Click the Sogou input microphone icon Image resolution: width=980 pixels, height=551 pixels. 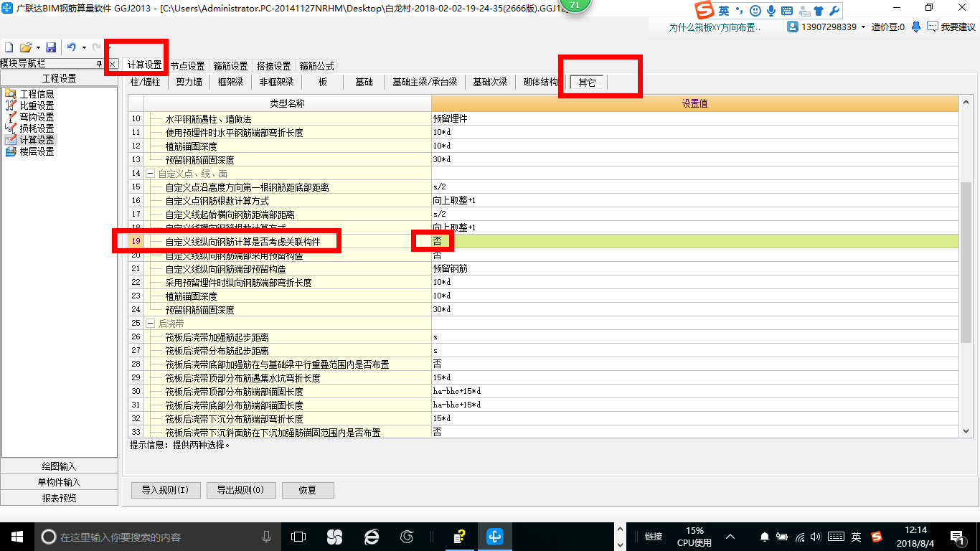[x=771, y=11]
